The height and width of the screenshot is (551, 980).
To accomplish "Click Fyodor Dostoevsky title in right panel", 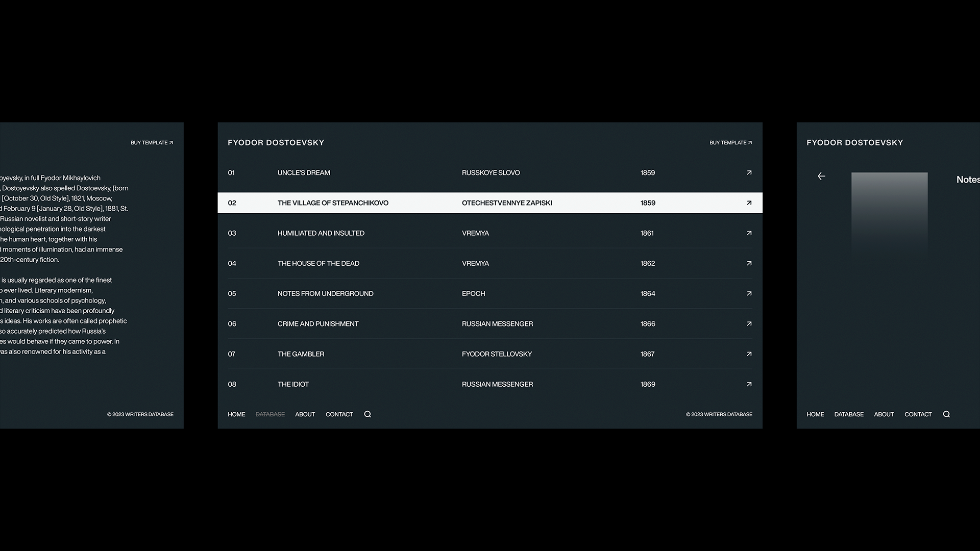I will [854, 143].
